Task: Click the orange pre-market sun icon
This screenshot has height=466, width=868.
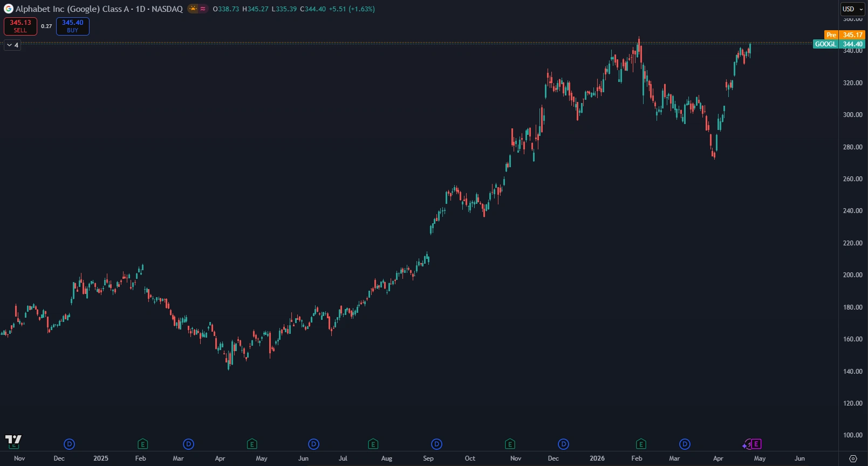Action: pyautogui.click(x=193, y=9)
